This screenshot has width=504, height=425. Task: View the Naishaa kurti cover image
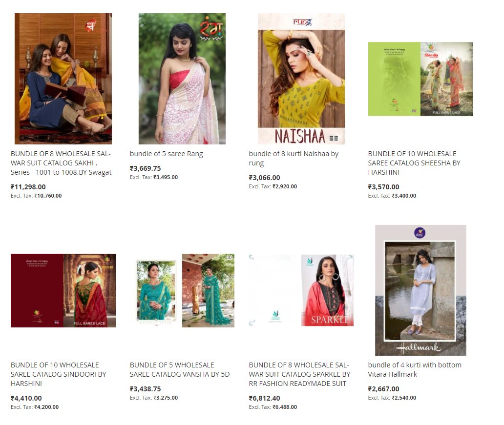[301, 79]
